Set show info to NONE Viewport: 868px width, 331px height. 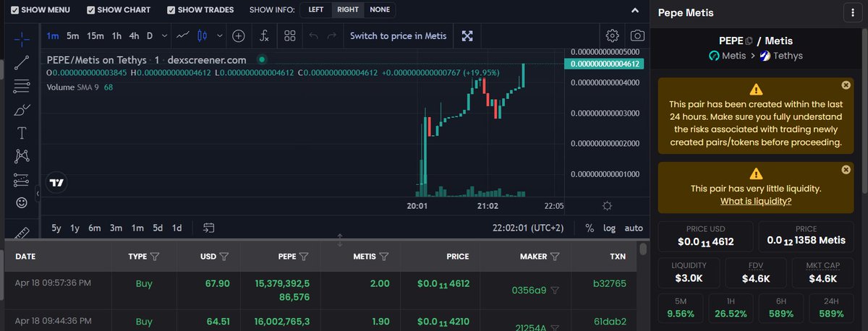[x=380, y=10]
